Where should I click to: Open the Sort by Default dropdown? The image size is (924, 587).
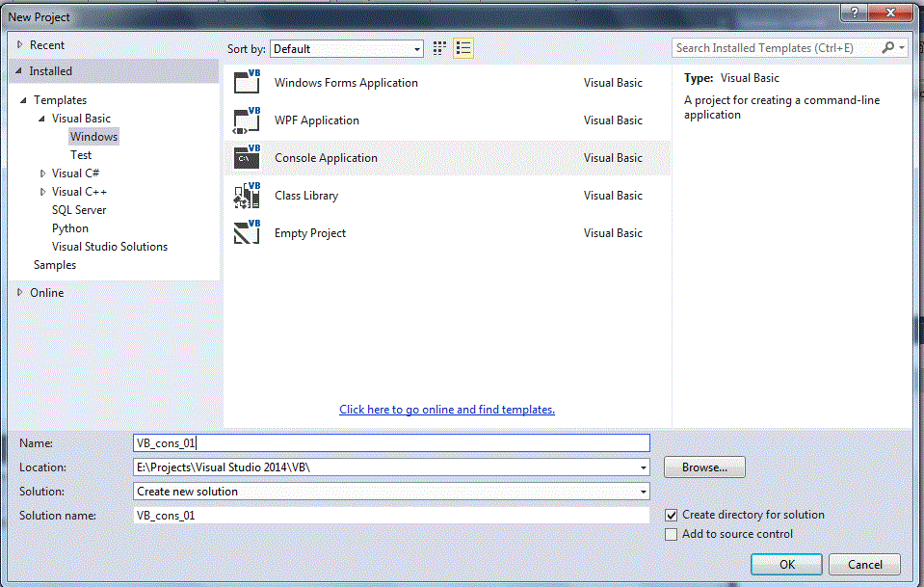[x=347, y=49]
